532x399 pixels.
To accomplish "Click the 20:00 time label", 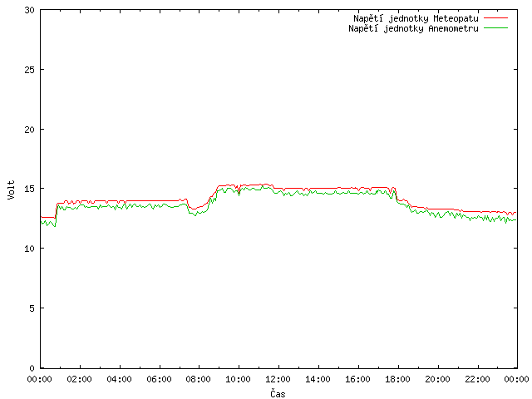I will pyautogui.click(x=437, y=379).
